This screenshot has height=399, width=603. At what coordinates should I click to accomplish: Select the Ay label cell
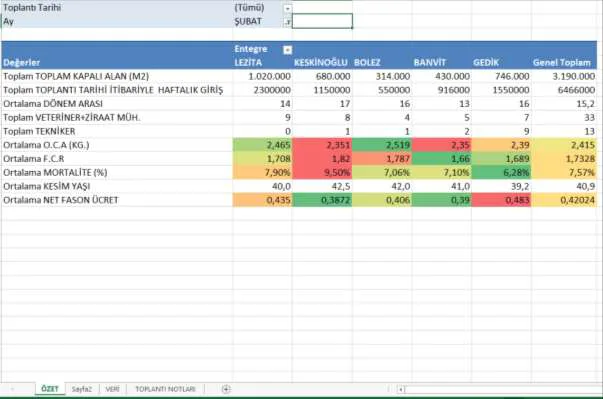coord(117,21)
